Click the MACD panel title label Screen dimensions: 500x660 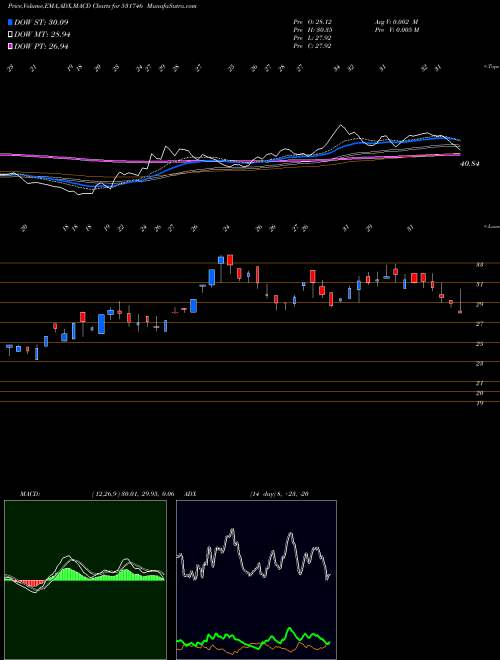click(x=30, y=494)
